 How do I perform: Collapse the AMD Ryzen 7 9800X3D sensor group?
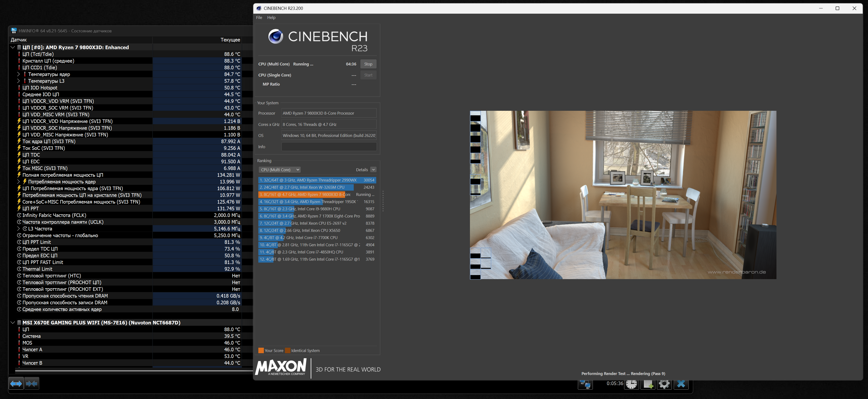[x=13, y=47]
